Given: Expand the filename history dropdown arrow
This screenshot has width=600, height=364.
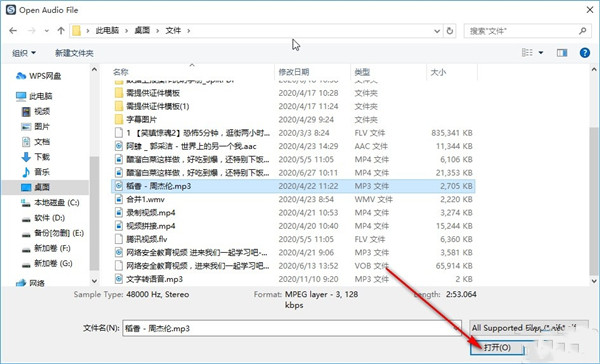Looking at the screenshot, I should [456, 328].
